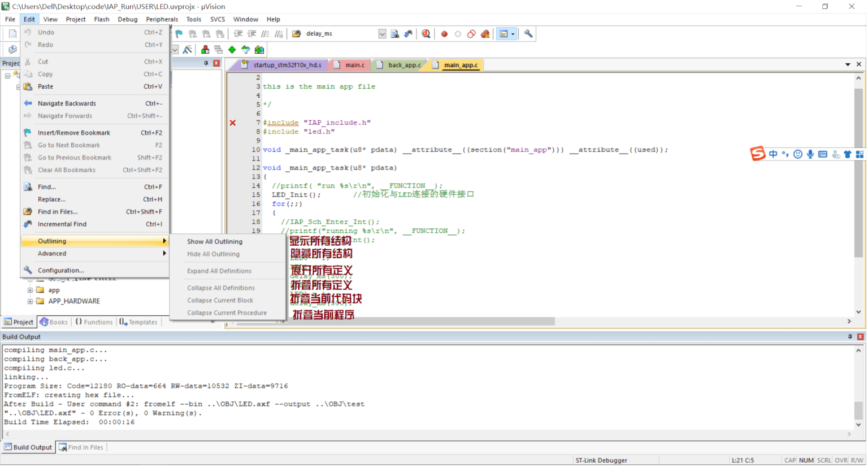The image size is (868, 469).
Task: Switch to the startup_stm32f10x_hd.s tab
Action: pos(283,65)
